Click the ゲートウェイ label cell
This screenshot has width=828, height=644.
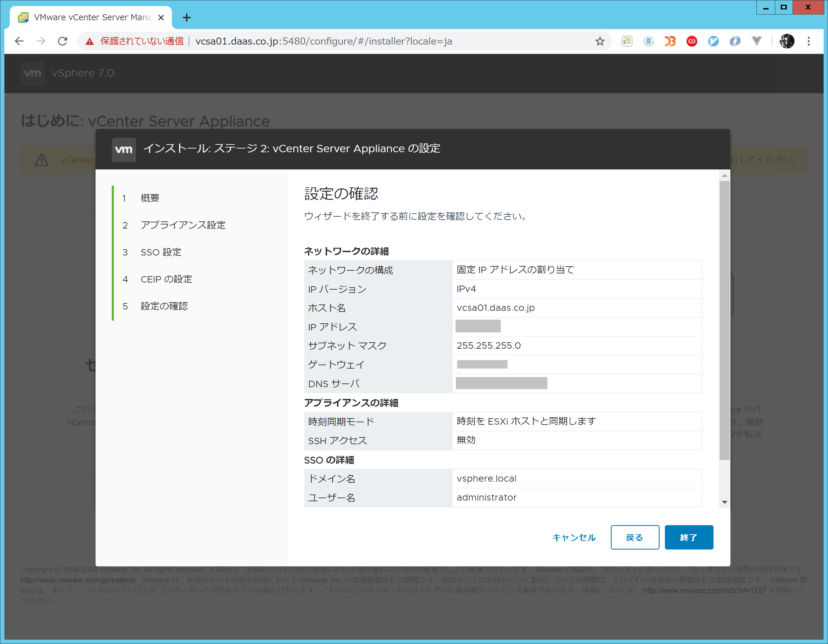[378, 365]
